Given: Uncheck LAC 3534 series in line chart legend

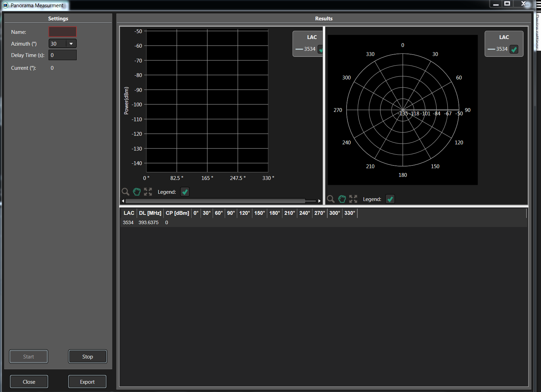Looking at the screenshot, I should coord(320,49).
